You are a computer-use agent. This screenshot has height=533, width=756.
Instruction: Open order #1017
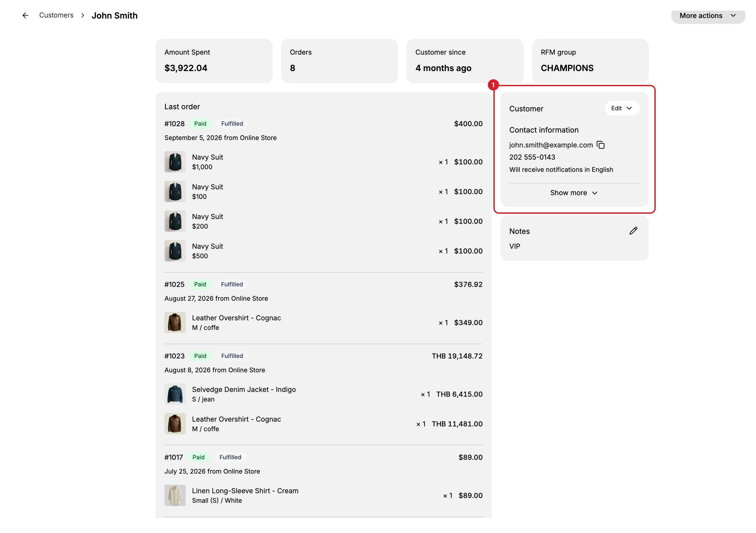173,457
